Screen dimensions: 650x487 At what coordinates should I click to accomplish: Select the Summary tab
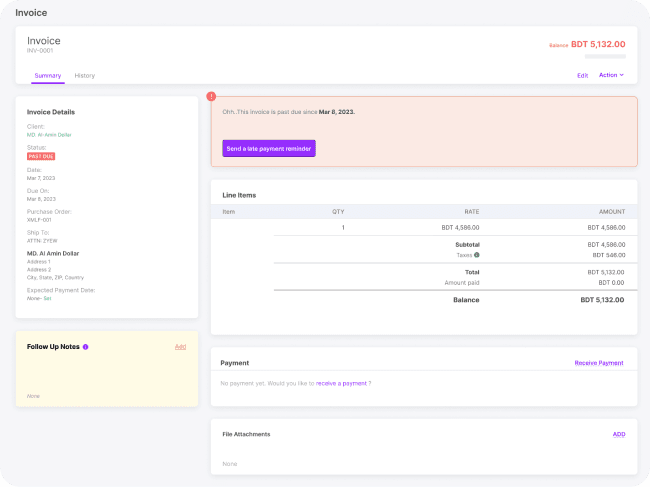click(x=48, y=76)
